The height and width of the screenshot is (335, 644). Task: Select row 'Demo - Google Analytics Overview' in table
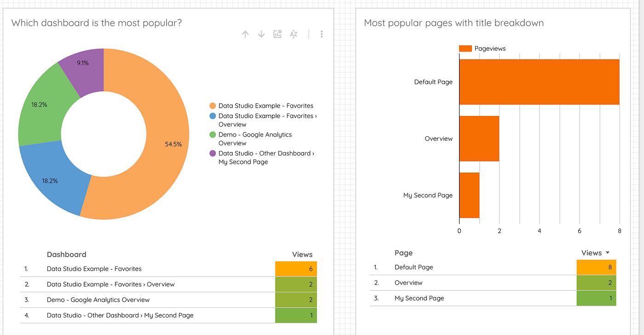(168, 300)
